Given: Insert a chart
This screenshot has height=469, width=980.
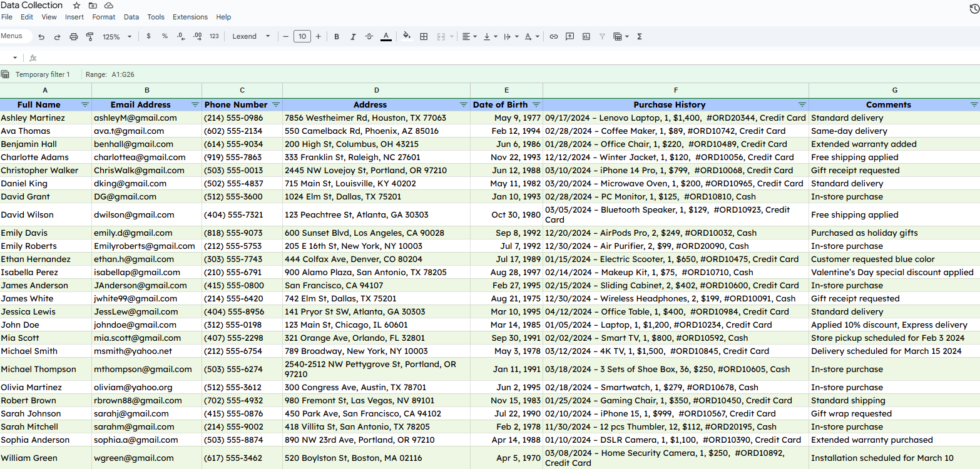Looking at the screenshot, I should coord(586,36).
